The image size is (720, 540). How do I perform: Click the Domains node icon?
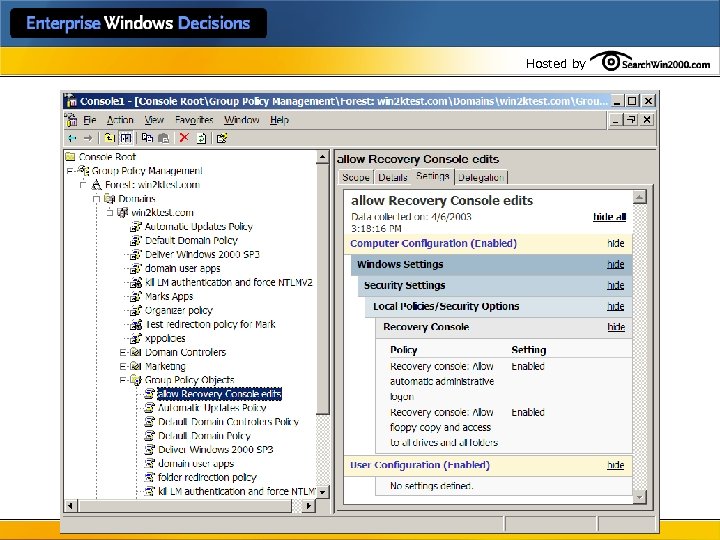109,198
